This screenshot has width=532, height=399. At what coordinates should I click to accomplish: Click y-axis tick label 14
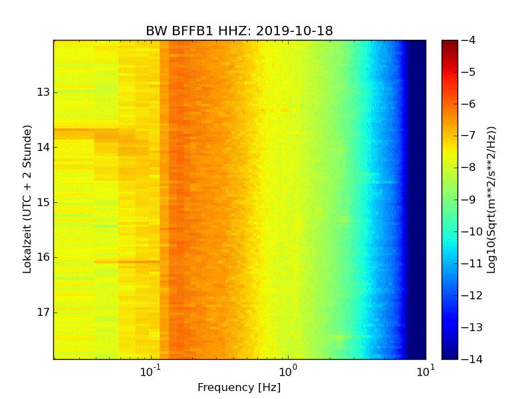point(43,147)
